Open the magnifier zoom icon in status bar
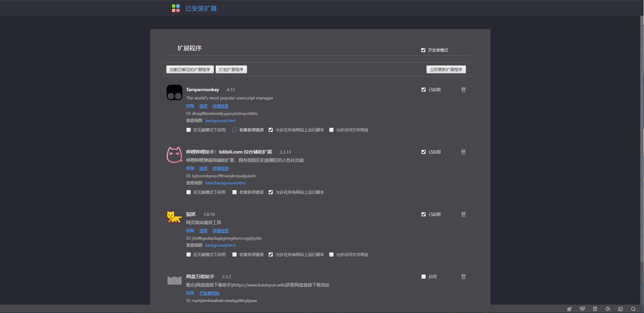Image resolution: width=644 pixels, height=313 pixels. 633,309
